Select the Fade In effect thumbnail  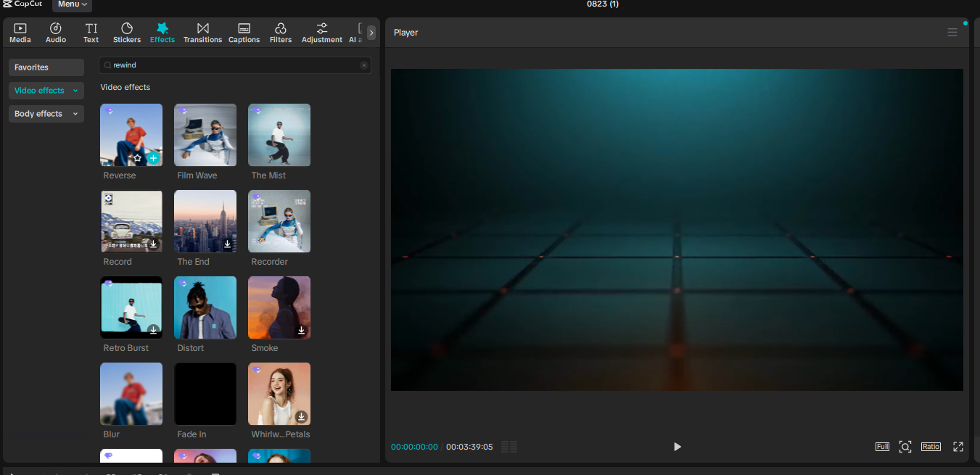point(205,394)
